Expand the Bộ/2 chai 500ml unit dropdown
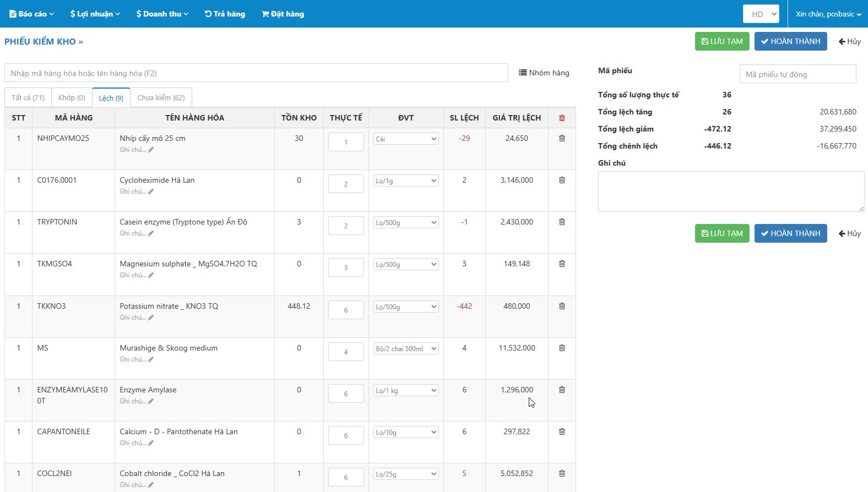This screenshot has width=868, height=492. (405, 349)
